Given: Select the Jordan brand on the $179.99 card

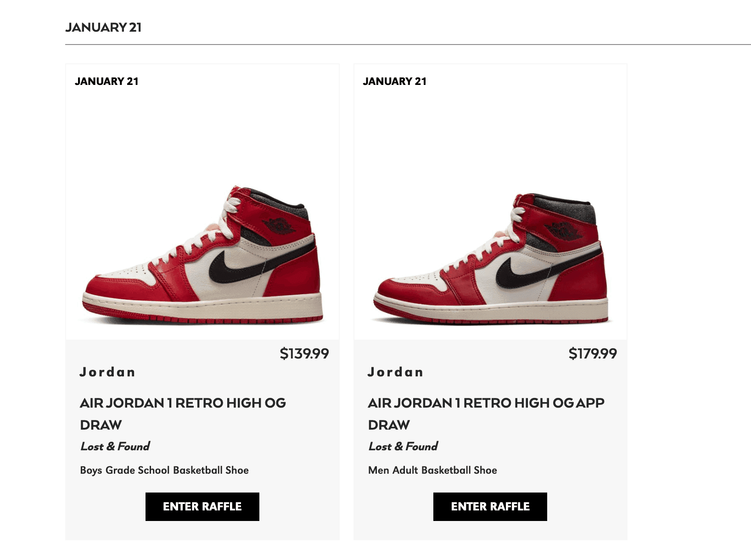Looking at the screenshot, I should pyautogui.click(x=395, y=372).
